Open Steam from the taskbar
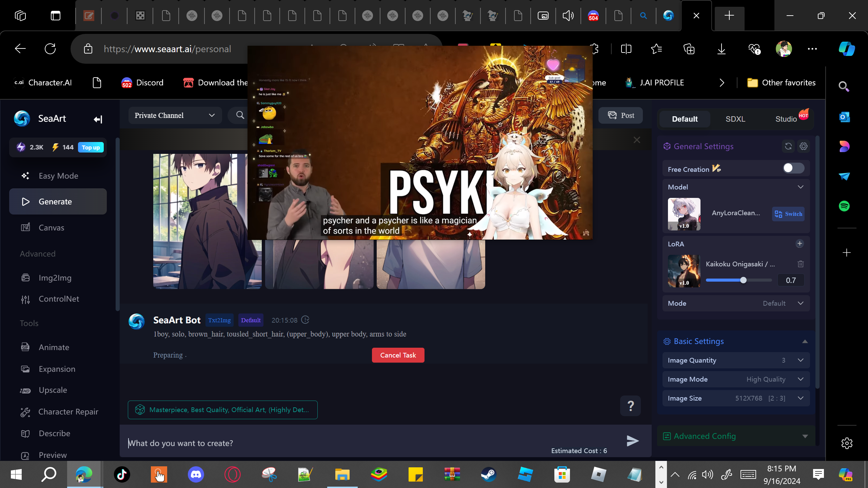The image size is (868, 488). pyautogui.click(x=489, y=474)
